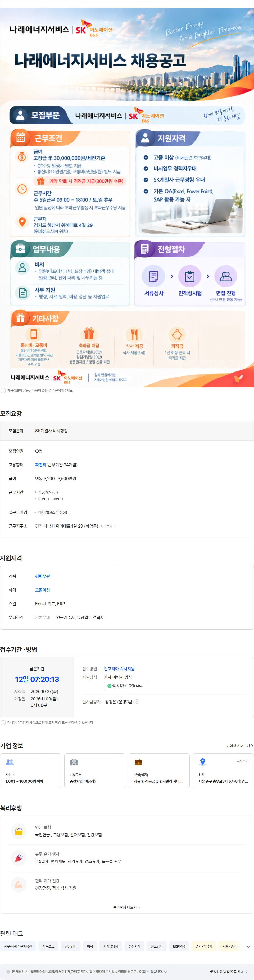Screen dimensions: 254x980
Task: Click the 편의·여가·건강 muscle icon
Action: [x=19, y=885]
